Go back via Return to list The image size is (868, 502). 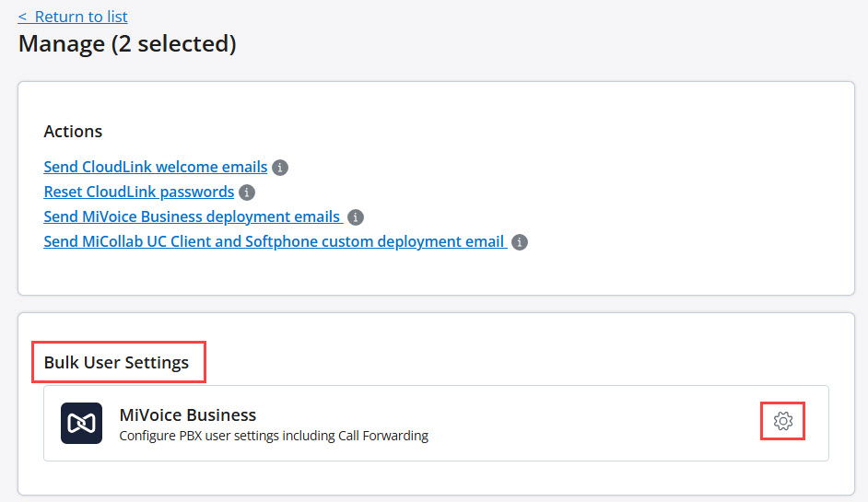click(x=73, y=17)
